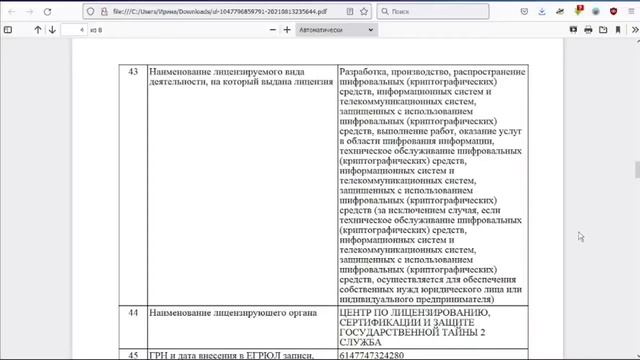640x360 pixels.
Task: Click the vertical scrollbar thumb
Action: click(637, 170)
